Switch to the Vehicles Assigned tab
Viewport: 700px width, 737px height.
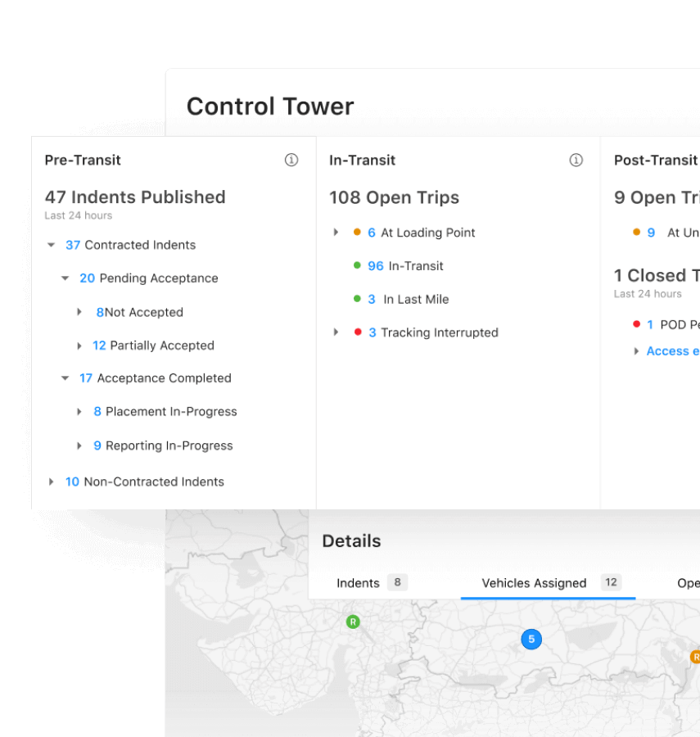click(534, 583)
